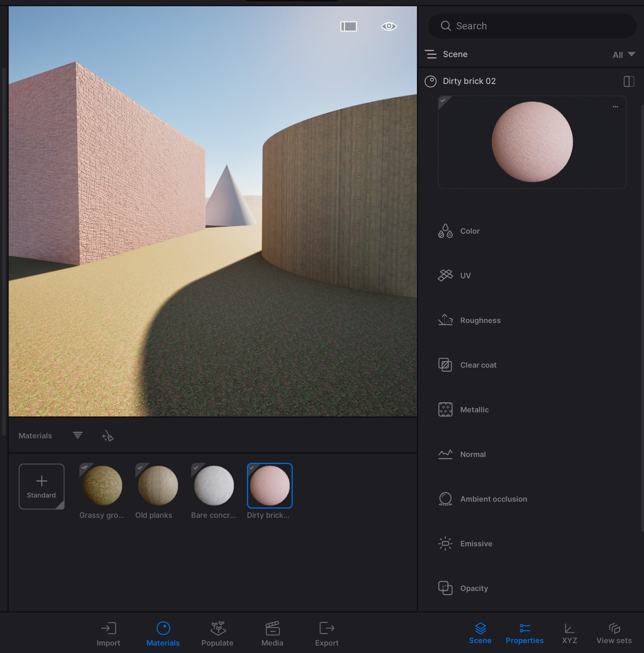
Task: Click the filter icon beside Materials
Action: (77, 435)
